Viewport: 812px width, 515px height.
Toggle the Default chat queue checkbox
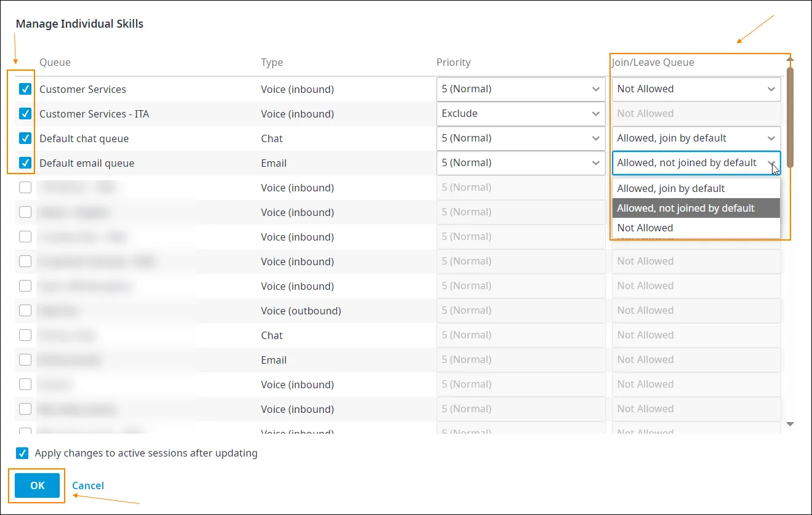(x=25, y=138)
